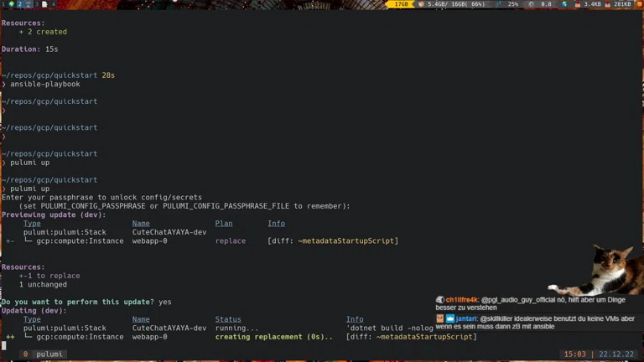The height and width of the screenshot is (362, 644).
Task: Click the '28s' elapsed time in the prompt
Action: 108,75
